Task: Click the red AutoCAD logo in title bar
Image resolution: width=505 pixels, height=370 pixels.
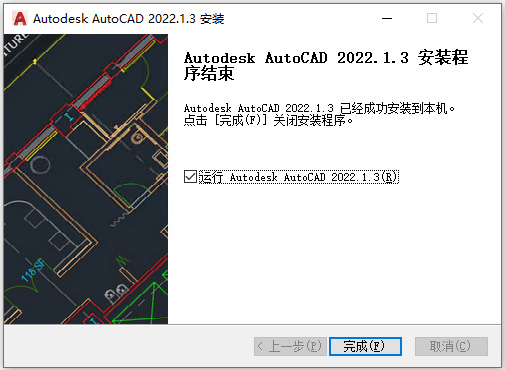Action: (20, 18)
